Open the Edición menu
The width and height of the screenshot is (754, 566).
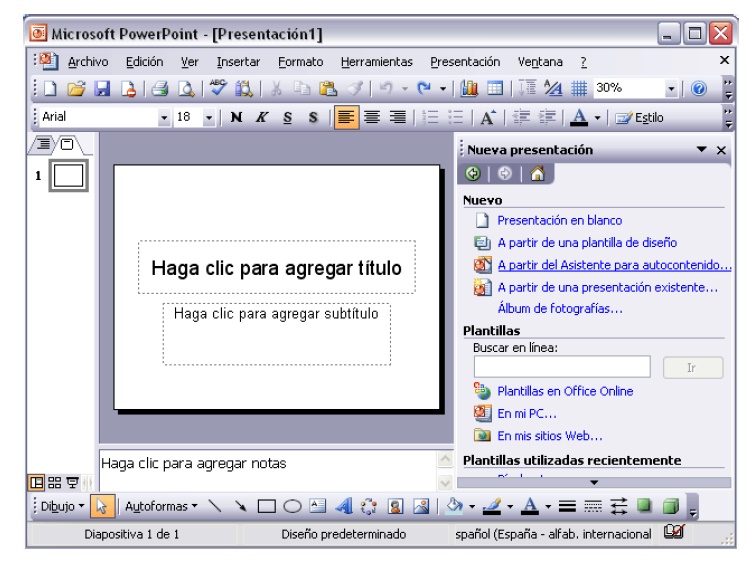pyautogui.click(x=144, y=62)
